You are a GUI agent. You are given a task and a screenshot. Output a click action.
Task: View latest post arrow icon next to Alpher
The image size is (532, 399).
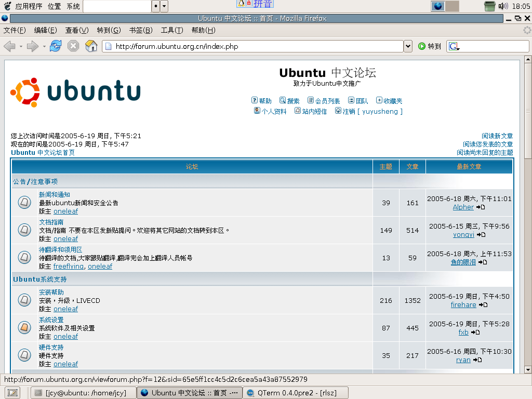click(481, 207)
